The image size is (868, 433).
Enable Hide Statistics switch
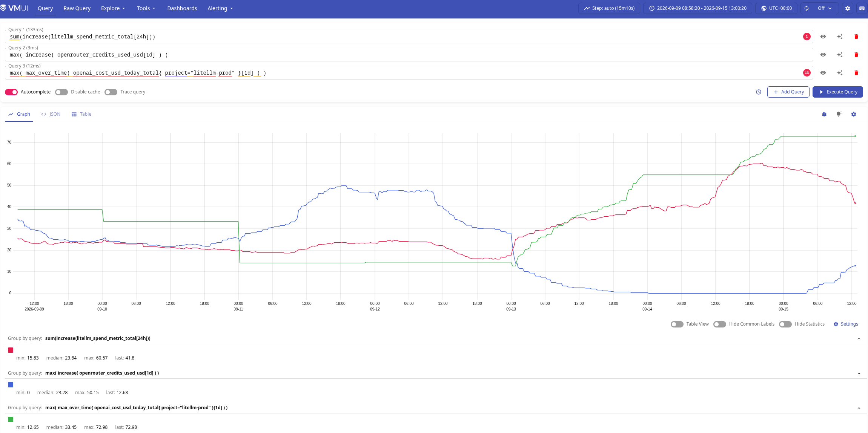(x=785, y=324)
